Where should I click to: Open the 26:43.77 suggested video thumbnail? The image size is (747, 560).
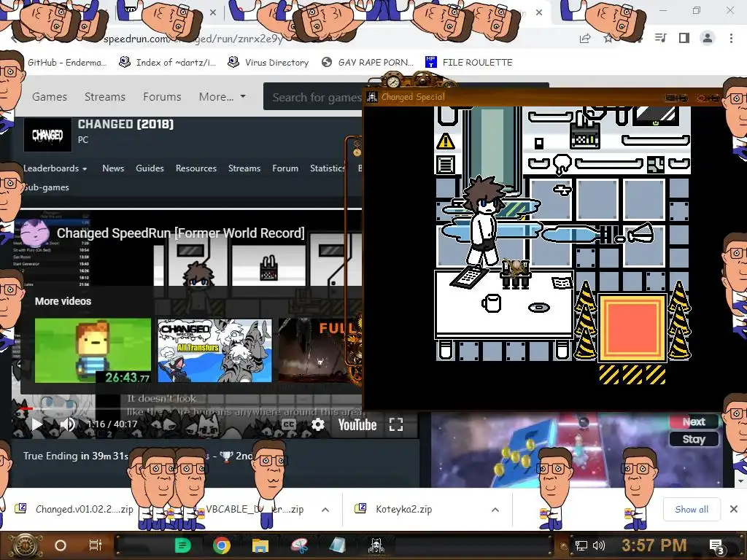93,351
